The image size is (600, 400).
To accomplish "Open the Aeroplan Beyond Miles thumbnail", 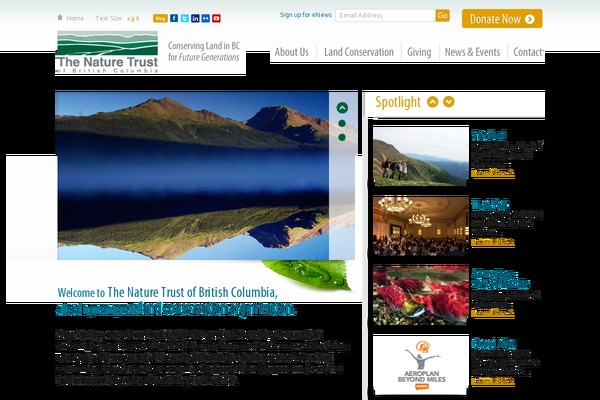I will pyautogui.click(x=421, y=365).
